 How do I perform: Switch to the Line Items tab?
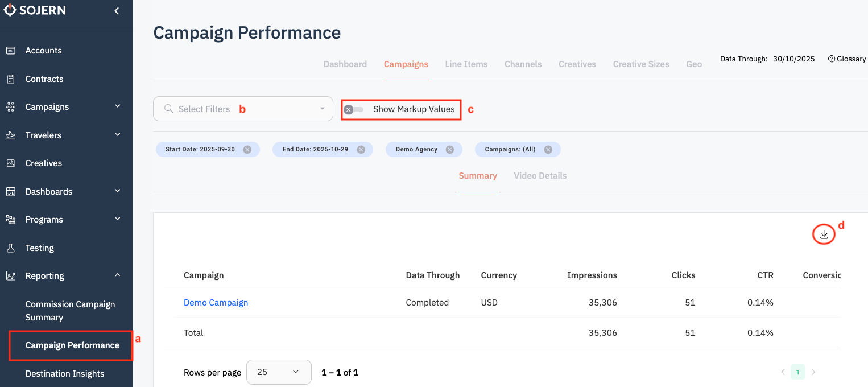[x=466, y=64]
